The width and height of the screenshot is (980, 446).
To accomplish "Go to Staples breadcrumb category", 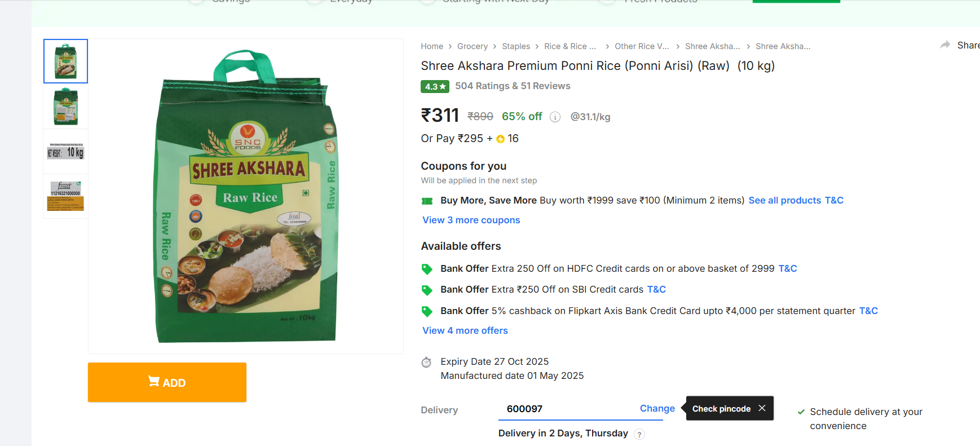I will coord(515,46).
